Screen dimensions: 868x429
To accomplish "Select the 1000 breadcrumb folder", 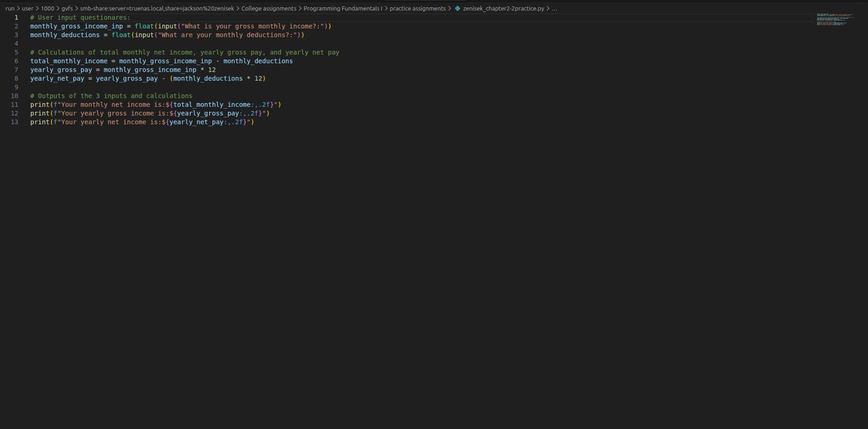I will tap(47, 8).
